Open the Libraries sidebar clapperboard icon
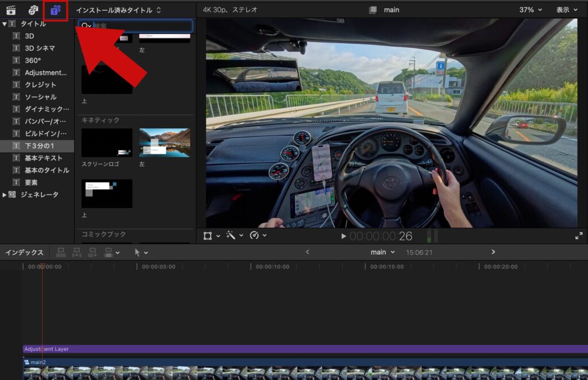The height and width of the screenshot is (380, 588). 10,10
